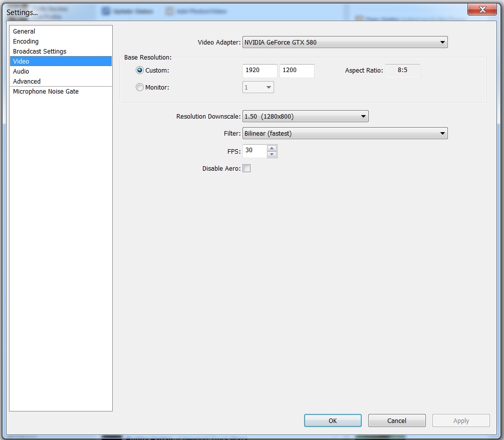Open the Encoding settings section
The height and width of the screenshot is (440, 504).
(x=61, y=41)
